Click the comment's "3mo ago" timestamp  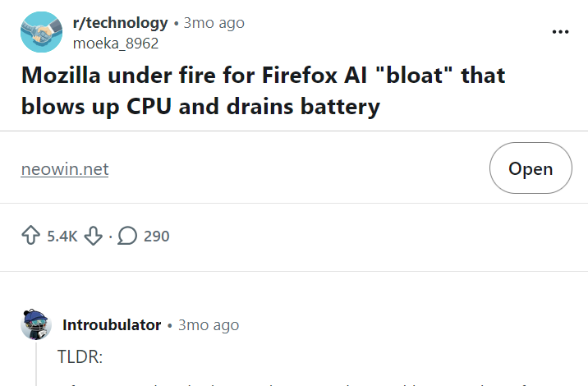point(209,325)
